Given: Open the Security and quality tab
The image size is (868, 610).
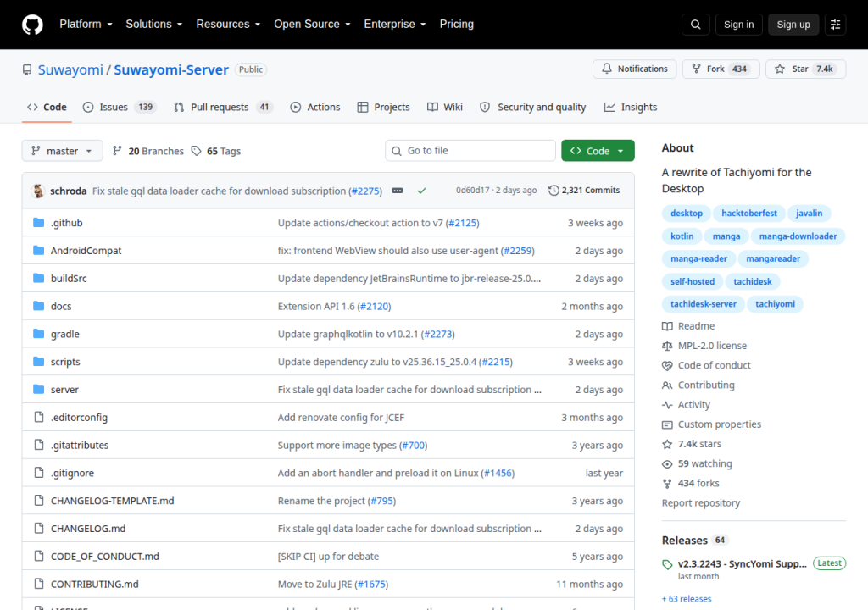Looking at the screenshot, I should click(532, 107).
